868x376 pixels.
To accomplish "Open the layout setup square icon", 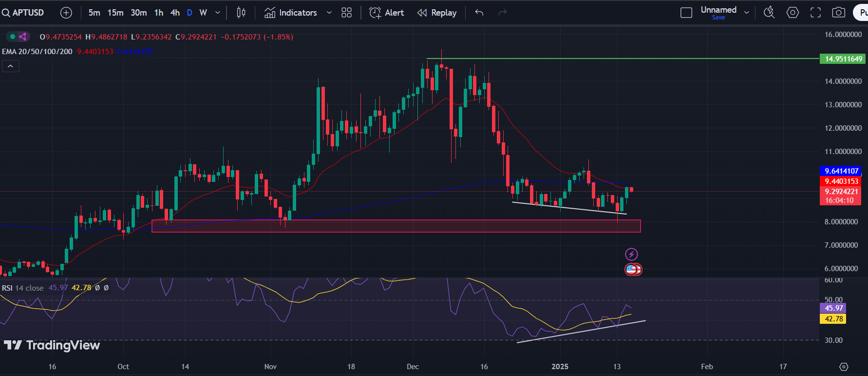I will pos(686,13).
